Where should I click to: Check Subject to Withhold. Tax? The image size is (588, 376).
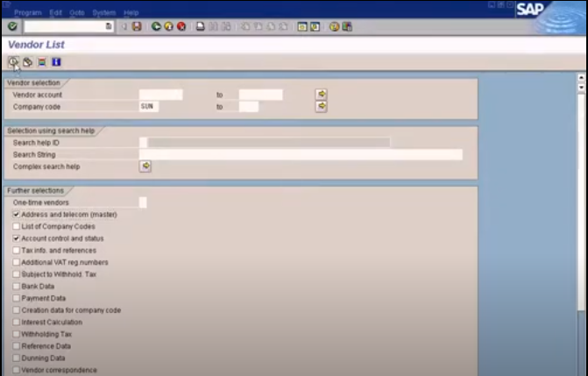[16, 274]
